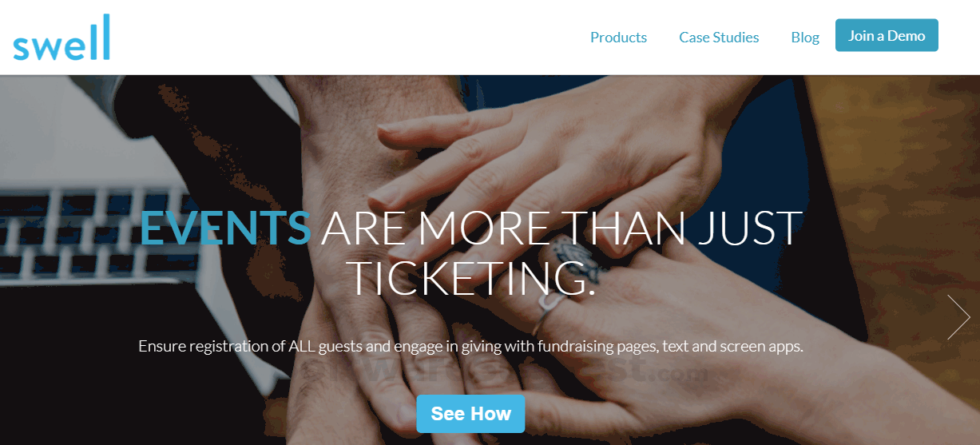Select the blue EVENTS headline word
Image resolution: width=980 pixels, height=445 pixels.
click(x=225, y=228)
